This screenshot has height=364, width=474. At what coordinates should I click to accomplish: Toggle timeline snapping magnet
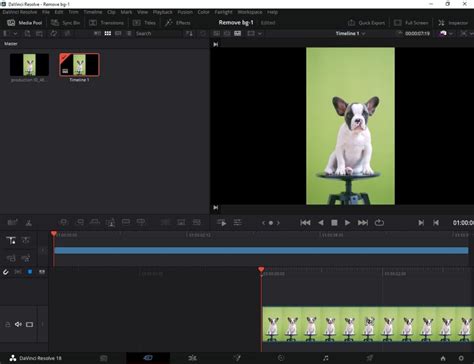(x=6, y=272)
